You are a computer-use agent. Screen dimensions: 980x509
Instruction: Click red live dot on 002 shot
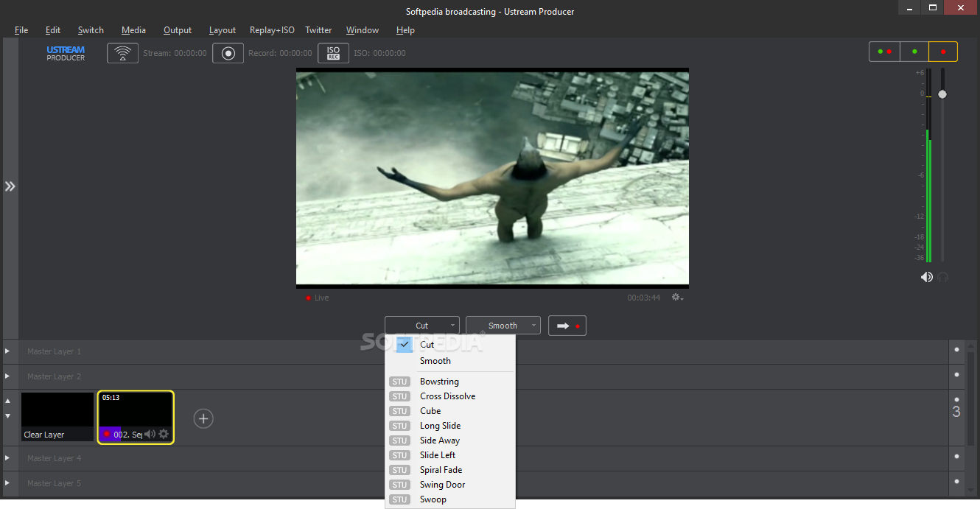point(106,434)
